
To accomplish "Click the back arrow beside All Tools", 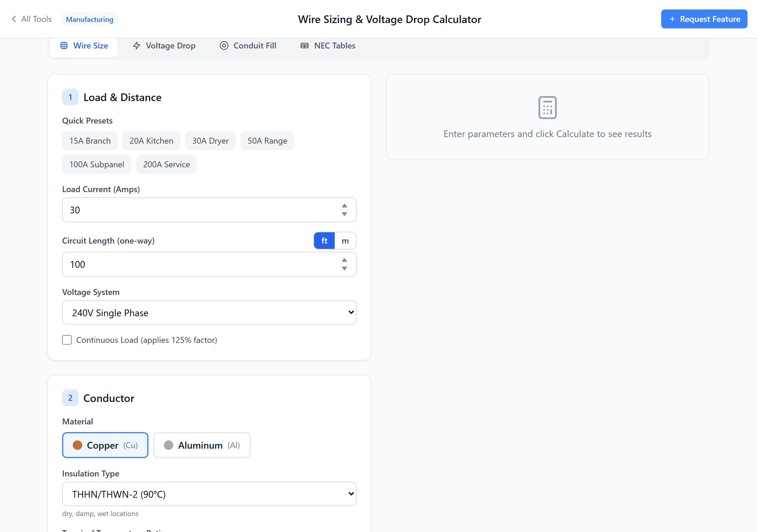I will point(14,19).
